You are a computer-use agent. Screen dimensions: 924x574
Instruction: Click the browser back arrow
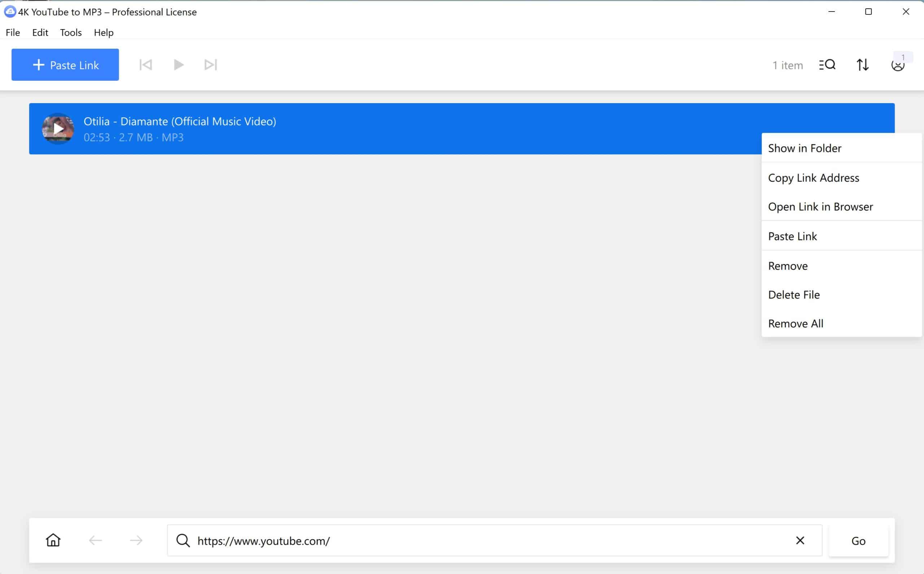(95, 540)
